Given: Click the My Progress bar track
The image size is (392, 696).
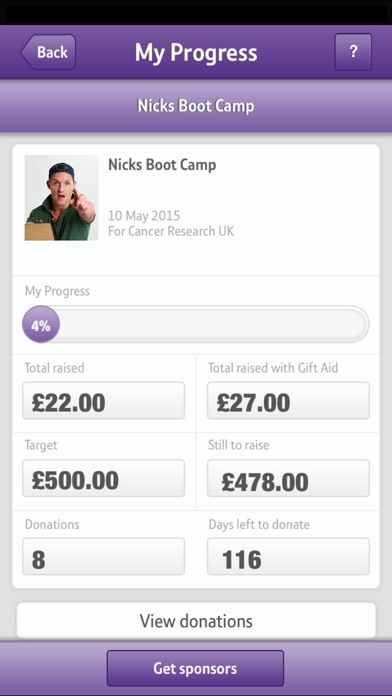Looking at the screenshot, I should [196, 324].
